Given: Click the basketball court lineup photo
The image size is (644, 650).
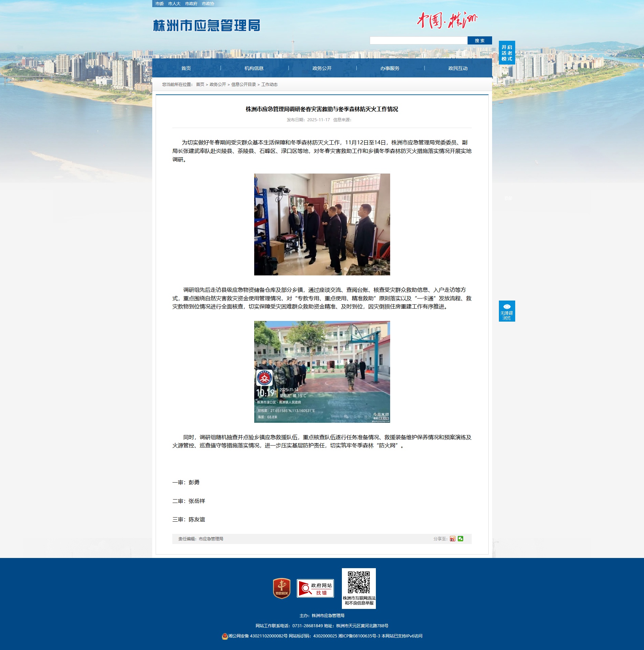Looking at the screenshot, I should pyautogui.click(x=322, y=372).
